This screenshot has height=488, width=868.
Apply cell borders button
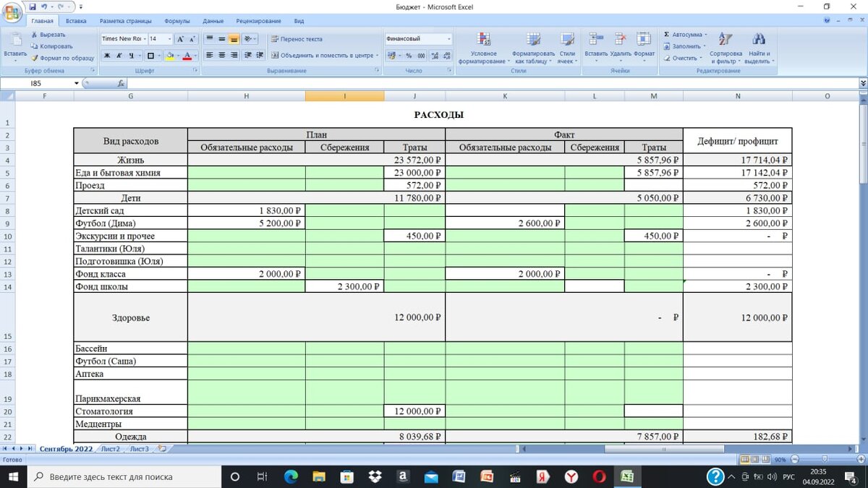pos(151,56)
